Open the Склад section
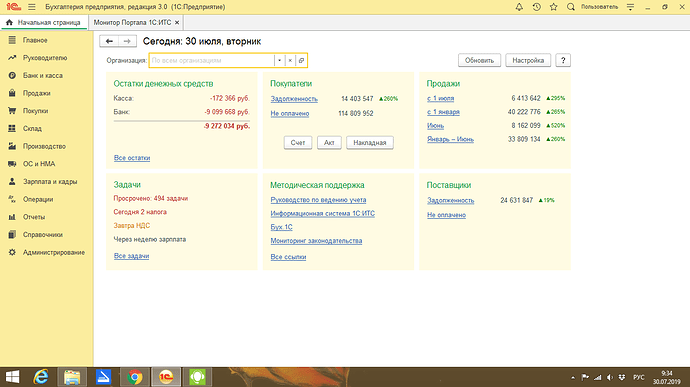This screenshot has width=690, height=387. coord(32,128)
